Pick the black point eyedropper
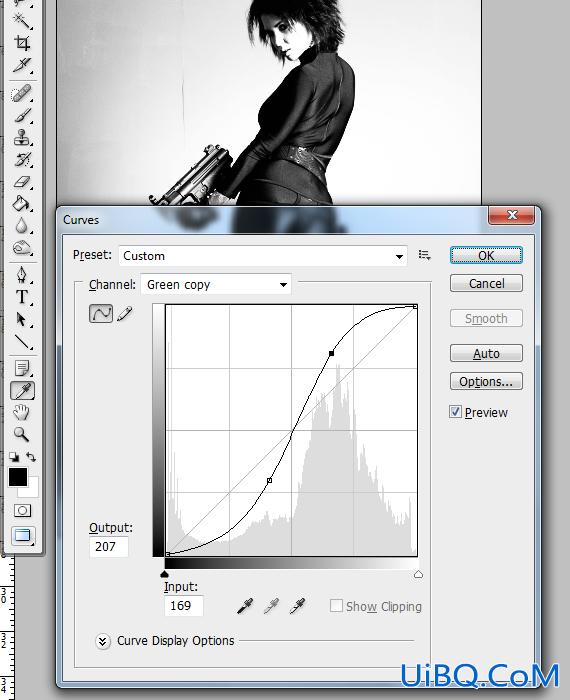The image size is (570, 700). point(245,606)
